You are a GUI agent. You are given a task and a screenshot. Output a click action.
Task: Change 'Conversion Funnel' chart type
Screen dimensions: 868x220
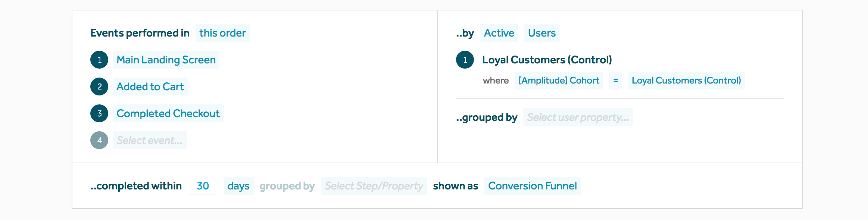click(x=532, y=186)
